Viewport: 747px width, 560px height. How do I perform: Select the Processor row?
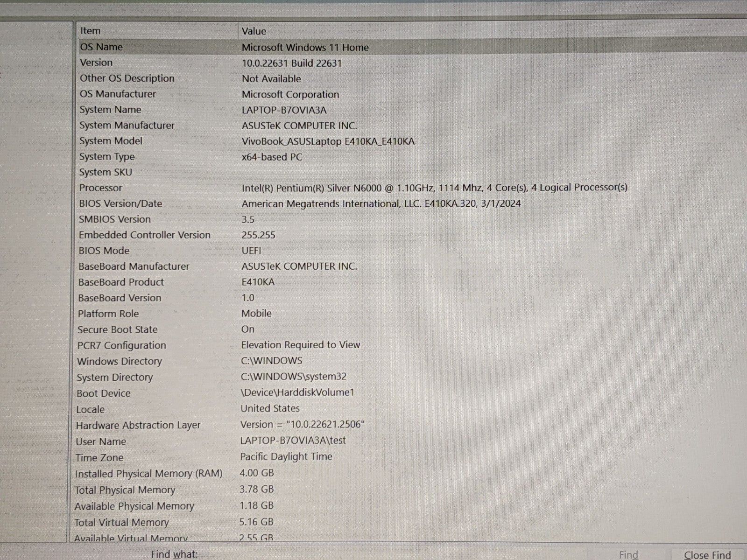tap(100, 188)
